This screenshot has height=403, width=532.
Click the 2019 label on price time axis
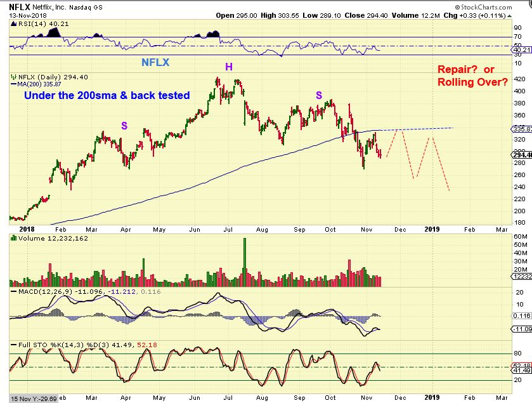coord(432,229)
